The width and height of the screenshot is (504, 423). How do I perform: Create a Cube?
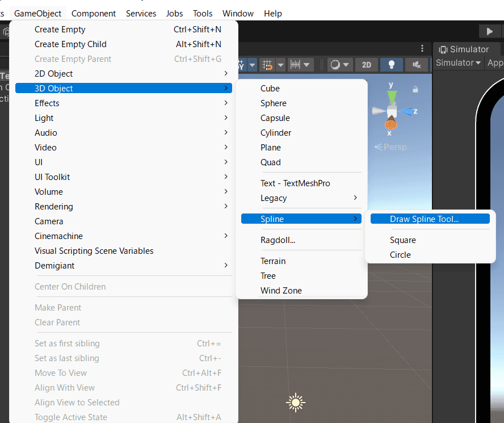301,89
